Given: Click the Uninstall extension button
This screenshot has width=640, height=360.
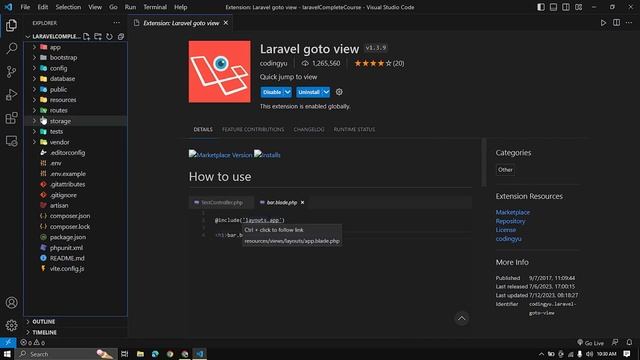Looking at the screenshot, I should [x=309, y=92].
